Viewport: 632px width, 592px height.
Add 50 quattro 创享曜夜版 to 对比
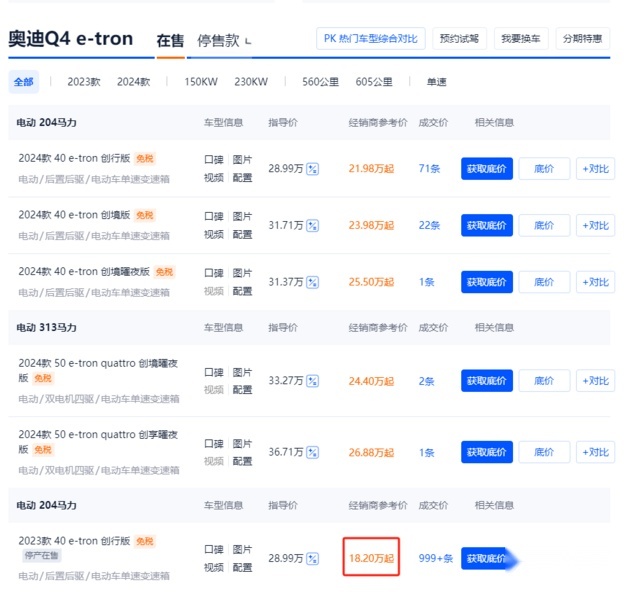[595, 452]
